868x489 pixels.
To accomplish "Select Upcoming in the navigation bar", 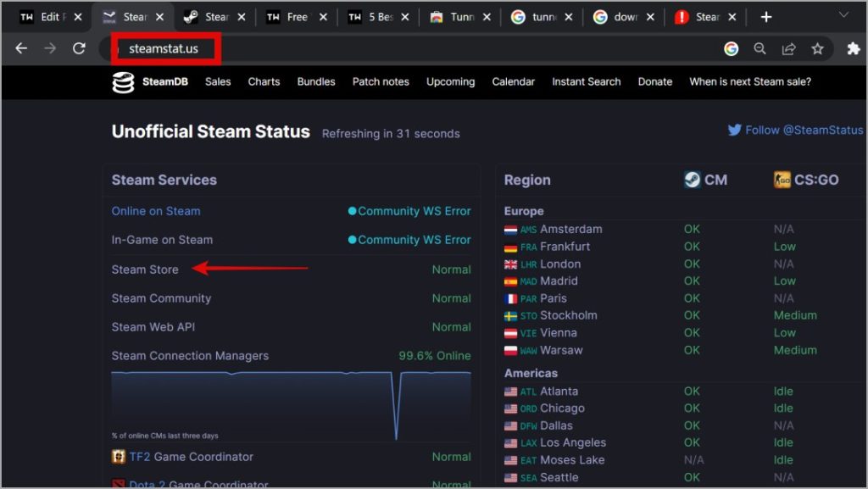I will pos(451,82).
